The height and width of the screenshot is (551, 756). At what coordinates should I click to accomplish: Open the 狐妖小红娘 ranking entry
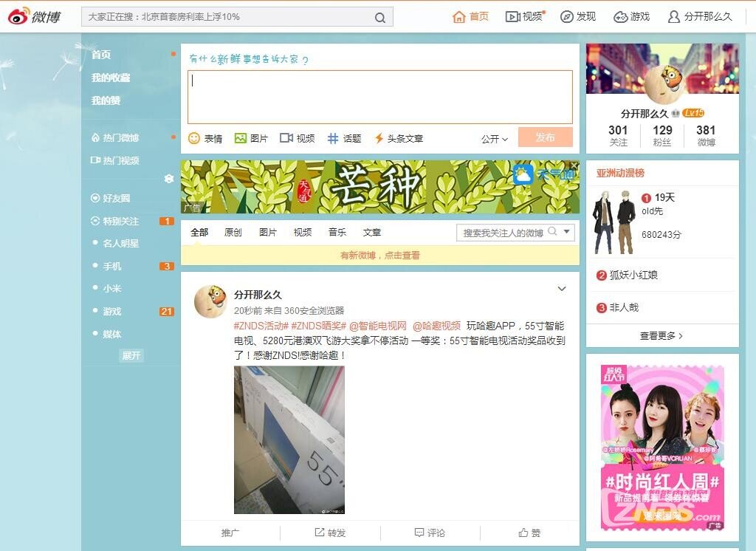633,275
